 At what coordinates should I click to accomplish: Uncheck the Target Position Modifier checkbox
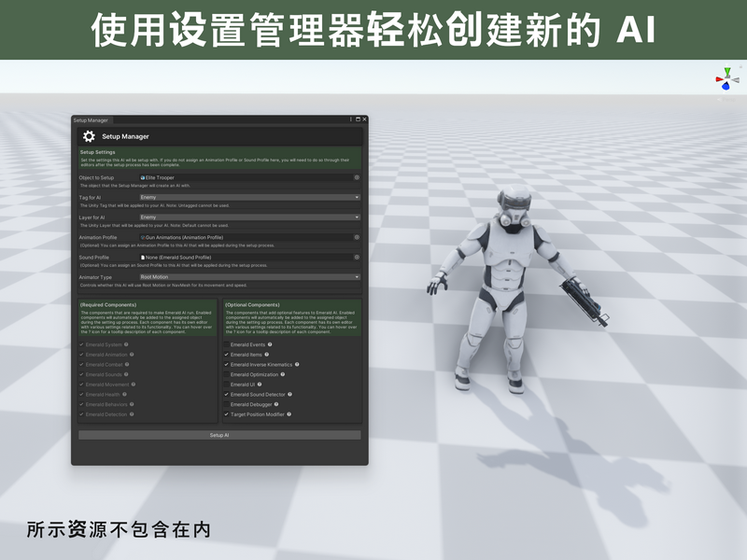(227, 414)
